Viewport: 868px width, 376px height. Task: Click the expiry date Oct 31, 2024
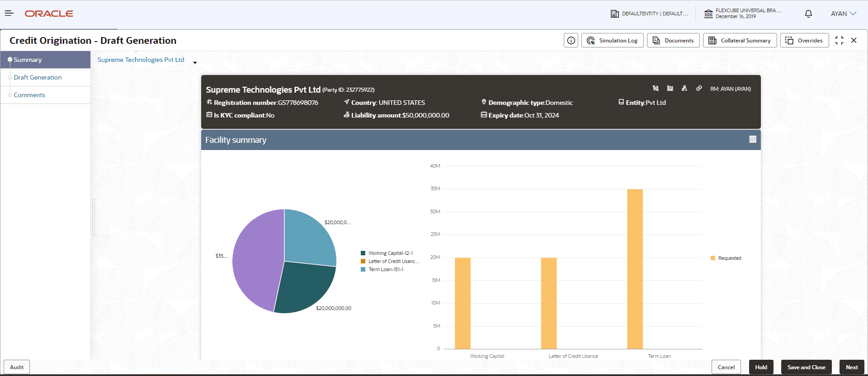pyautogui.click(x=542, y=115)
